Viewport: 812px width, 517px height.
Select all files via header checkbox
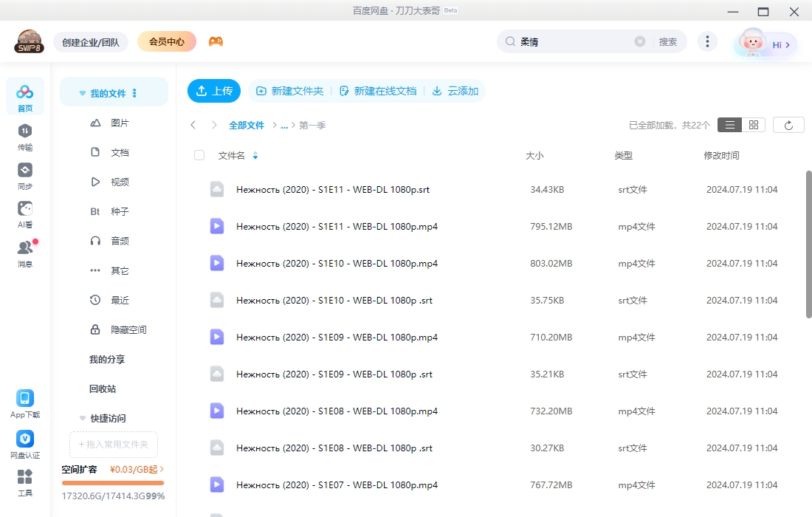click(x=199, y=155)
